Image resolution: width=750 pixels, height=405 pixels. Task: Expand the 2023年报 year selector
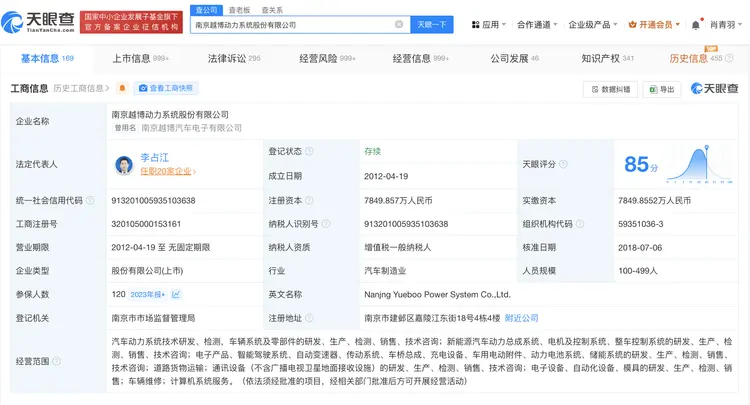[x=148, y=295]
